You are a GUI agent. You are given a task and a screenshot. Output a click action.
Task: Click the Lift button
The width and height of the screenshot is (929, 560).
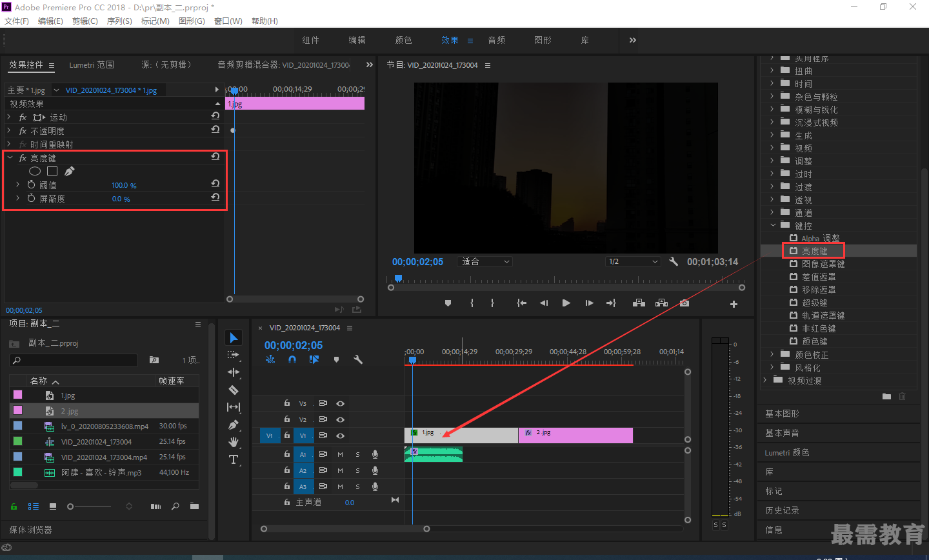tap(639, 303)
